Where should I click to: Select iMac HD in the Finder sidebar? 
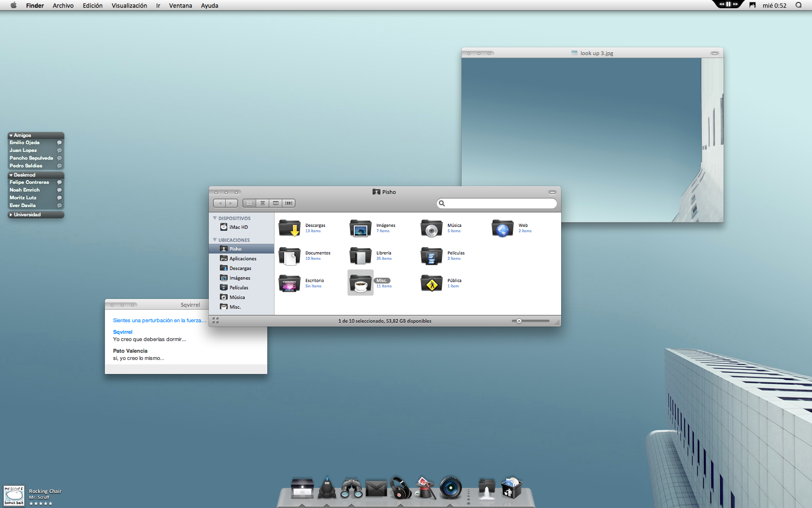242,227
